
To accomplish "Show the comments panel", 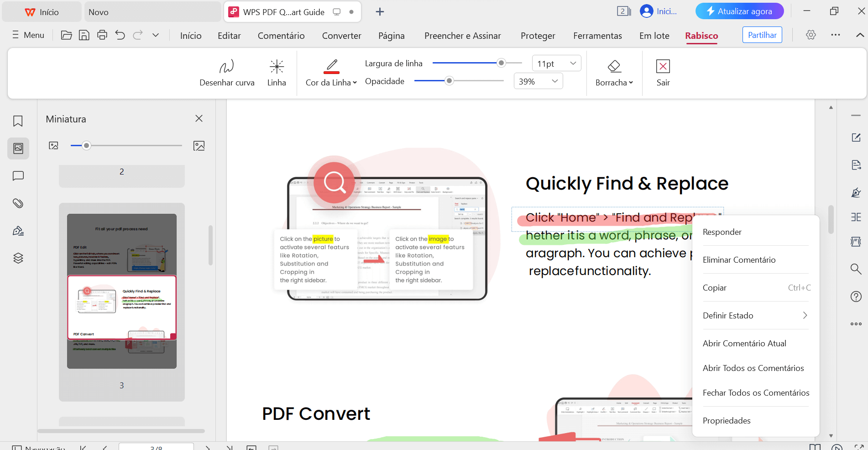I will point(18,175).
